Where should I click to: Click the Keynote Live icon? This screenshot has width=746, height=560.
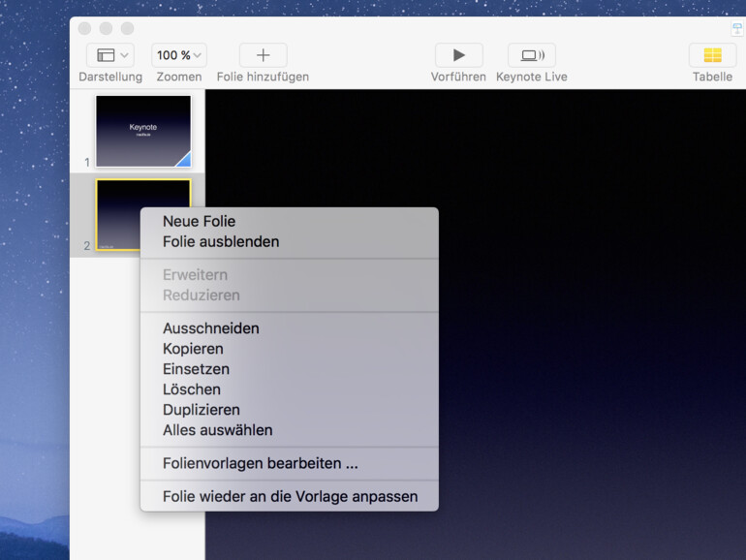coord(532,55)
